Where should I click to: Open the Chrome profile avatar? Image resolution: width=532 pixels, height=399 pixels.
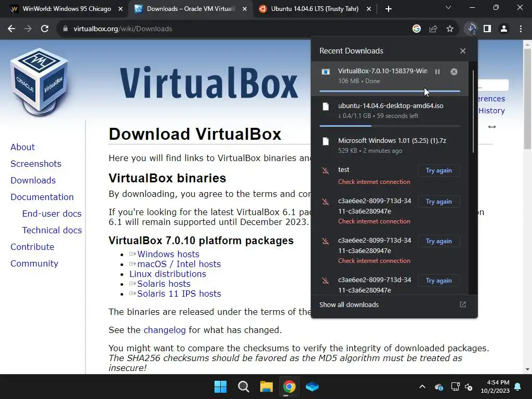(504, 29)
